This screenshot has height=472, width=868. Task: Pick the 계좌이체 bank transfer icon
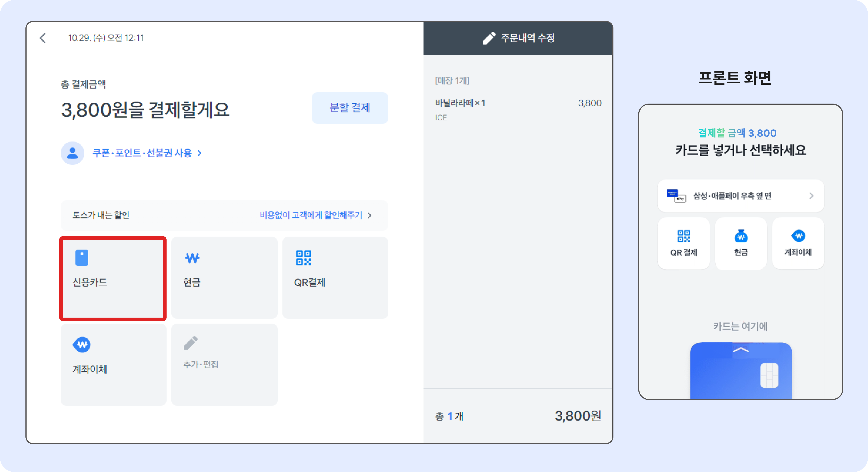(81, 345)
